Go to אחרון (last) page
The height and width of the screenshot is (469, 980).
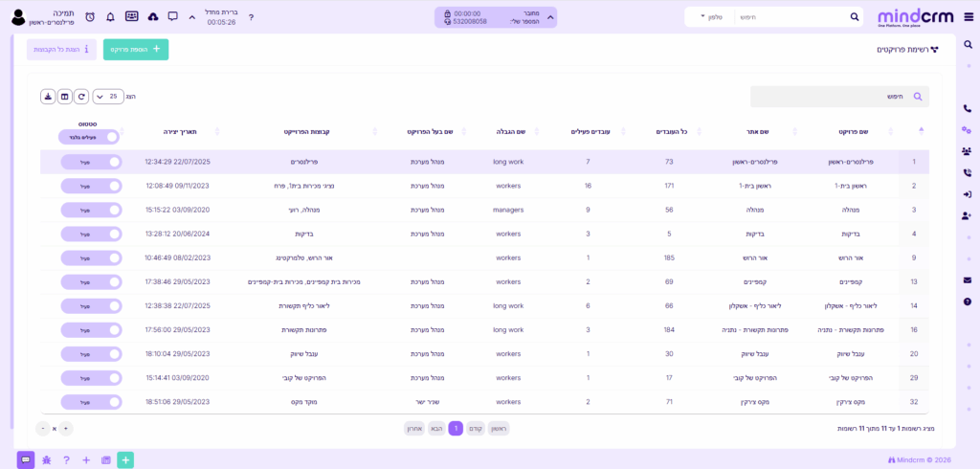[415, 429]
